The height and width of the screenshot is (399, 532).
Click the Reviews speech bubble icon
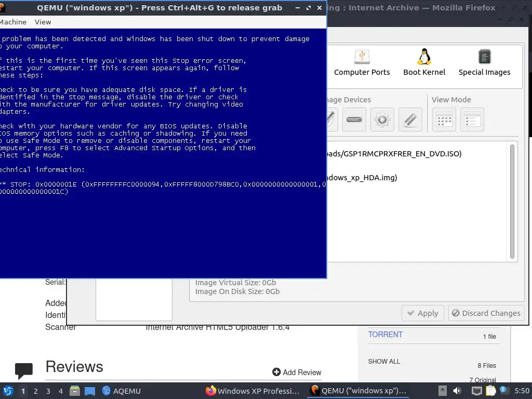coord(24,370)
